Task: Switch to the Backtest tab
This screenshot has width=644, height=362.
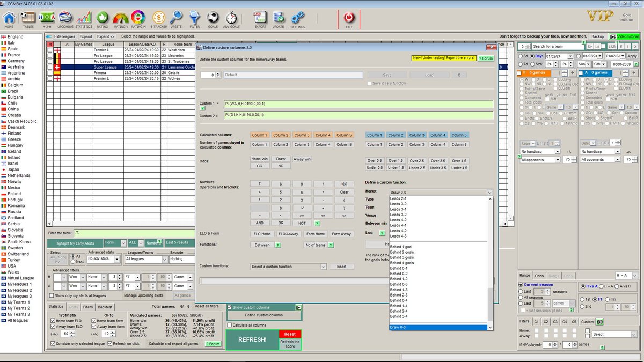Action: coord(104,306)
